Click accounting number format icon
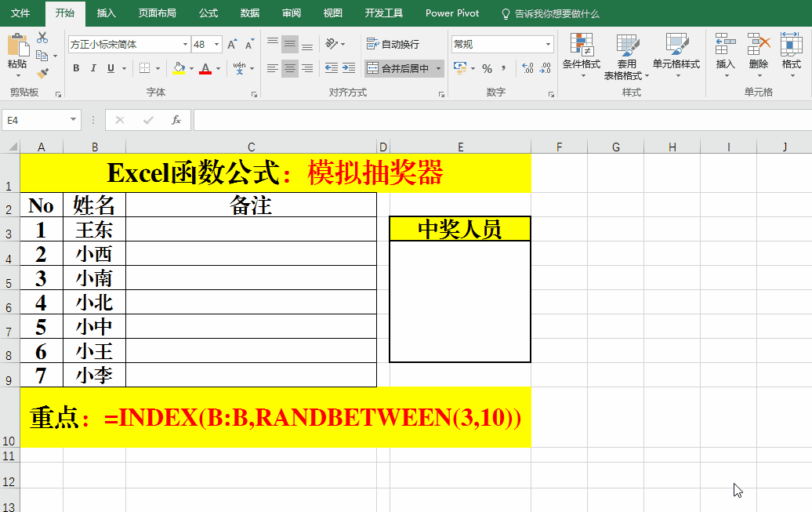The image size is (812, 512). pyautogui.click(x=459, y=68)
